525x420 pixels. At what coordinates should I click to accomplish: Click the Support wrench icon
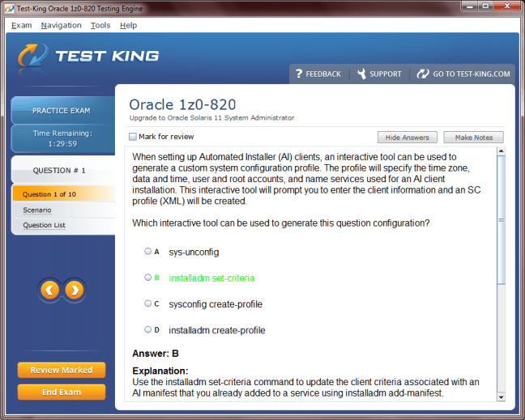click(361, 74)
